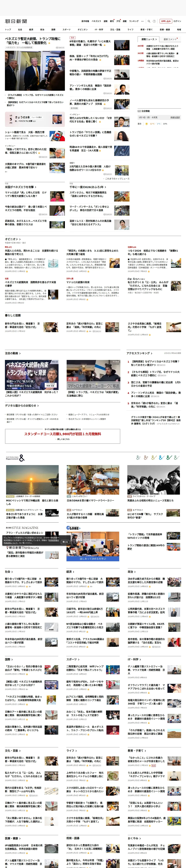This screenshot has width=186, height=868.
Task: Select the オピニオン navigation tab
Action: coord(83,30)
